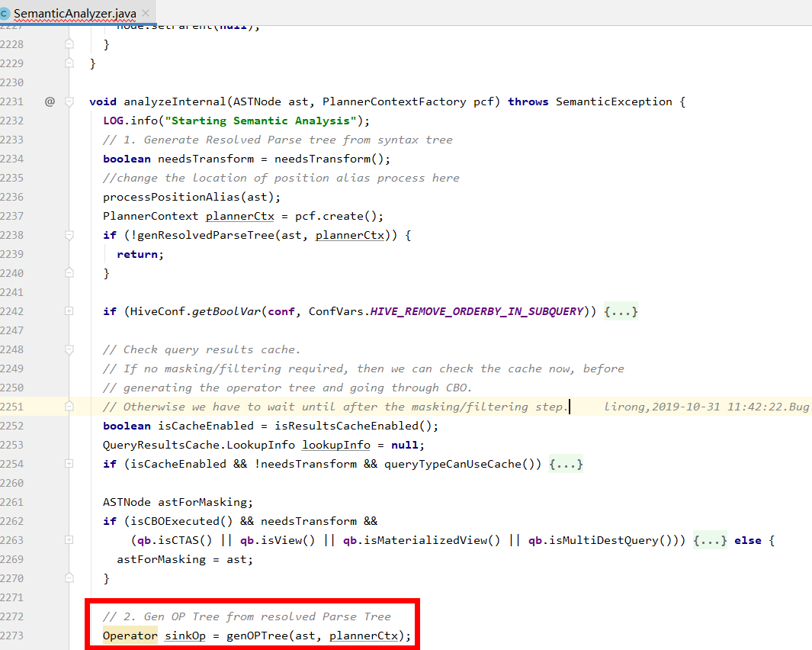Click the "Check query results cache" comment
The image size is (812, 650).
point(201,349)
